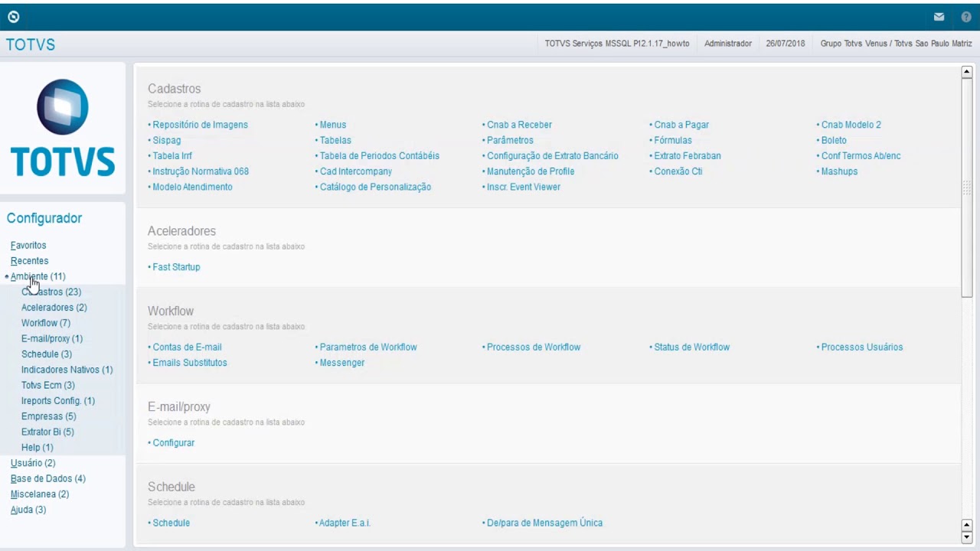Select Indicadores Nativos (1) in the tree

[x=67, y=370]
